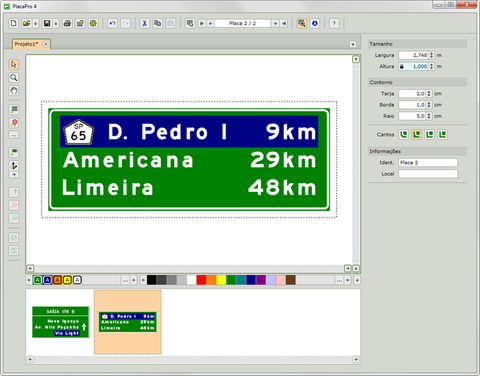The width and height of the screenshot is (480, 376).
Task: Select the first sign thumbnail SAÍDA
Action: [61, 322]
